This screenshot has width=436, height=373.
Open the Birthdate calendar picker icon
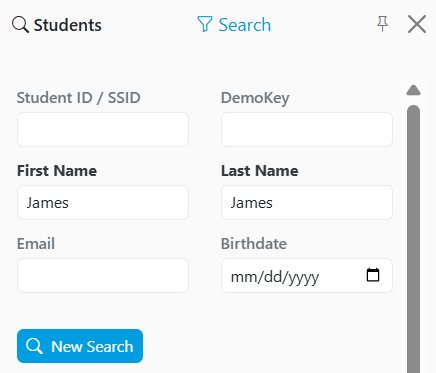click(373, 275)
